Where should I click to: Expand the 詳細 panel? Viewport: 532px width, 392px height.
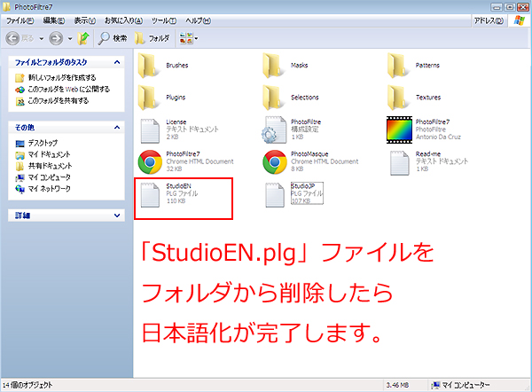[x=117, y=216]
